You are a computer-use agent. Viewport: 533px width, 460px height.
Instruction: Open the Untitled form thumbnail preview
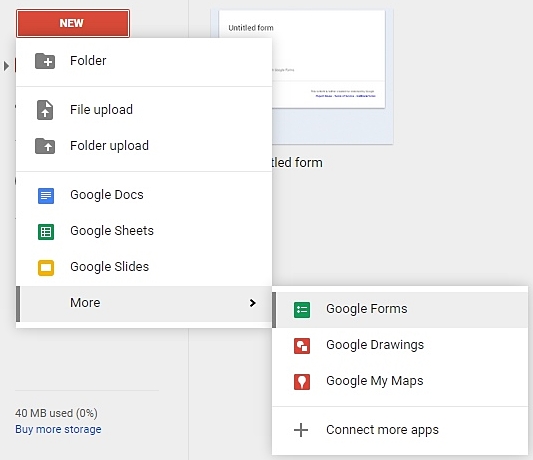(x=332, y=76)
